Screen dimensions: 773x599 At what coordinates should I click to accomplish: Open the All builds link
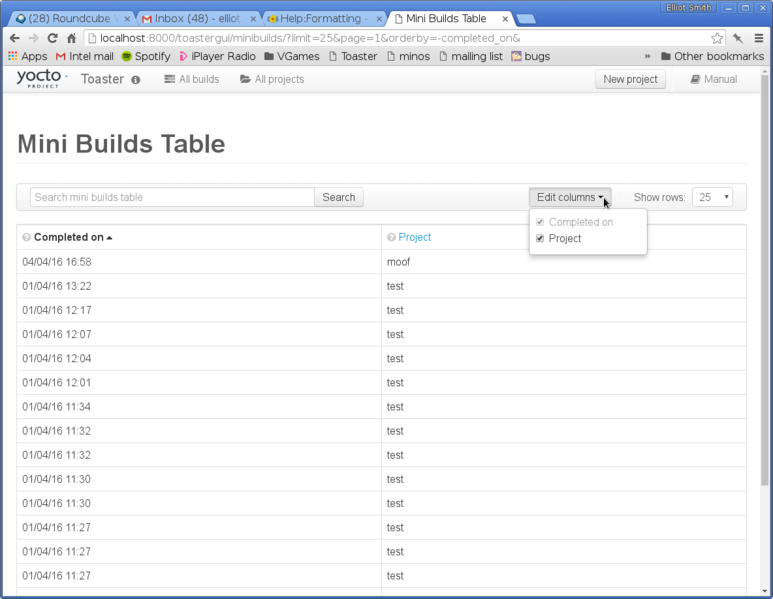(x=192, y=79)
